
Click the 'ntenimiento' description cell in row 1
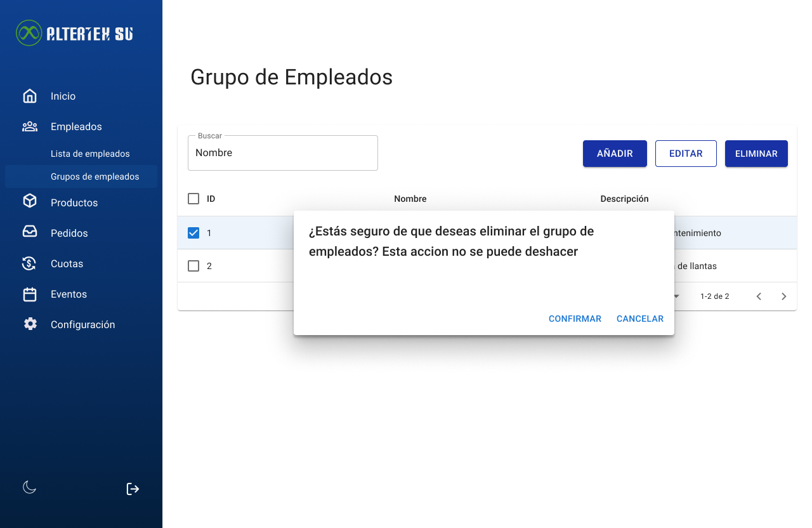point(698,233)
